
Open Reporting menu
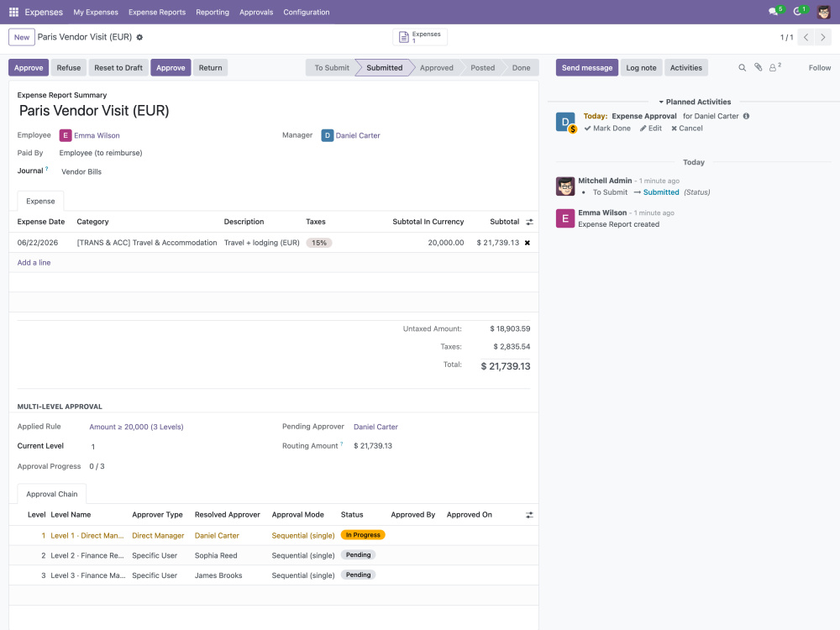point(213,13)
